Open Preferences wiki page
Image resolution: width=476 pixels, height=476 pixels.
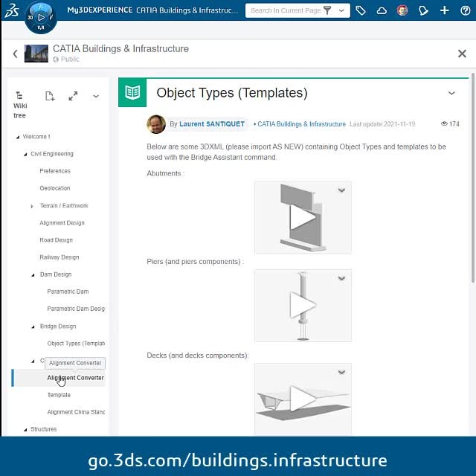(x=55, y=171)
